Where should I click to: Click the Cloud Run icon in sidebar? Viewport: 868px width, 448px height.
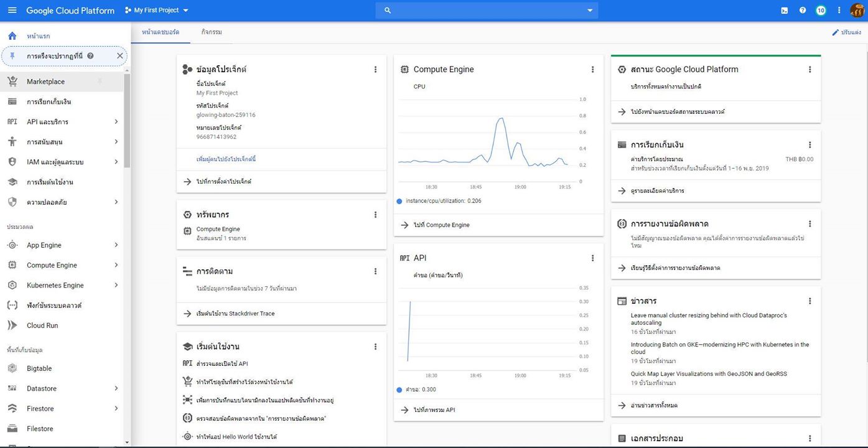(12, 325)
